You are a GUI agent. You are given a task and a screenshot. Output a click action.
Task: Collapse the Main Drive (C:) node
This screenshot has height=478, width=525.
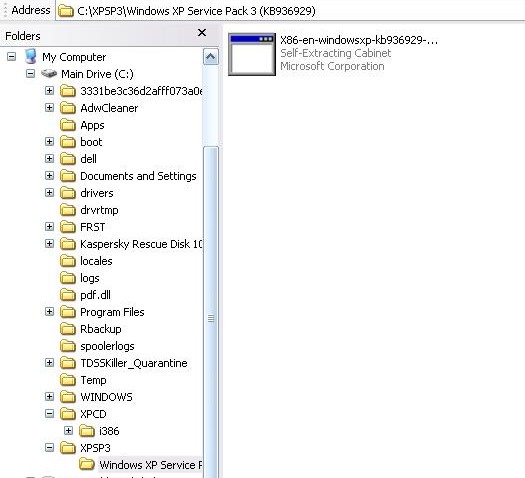tap(30, 73)
